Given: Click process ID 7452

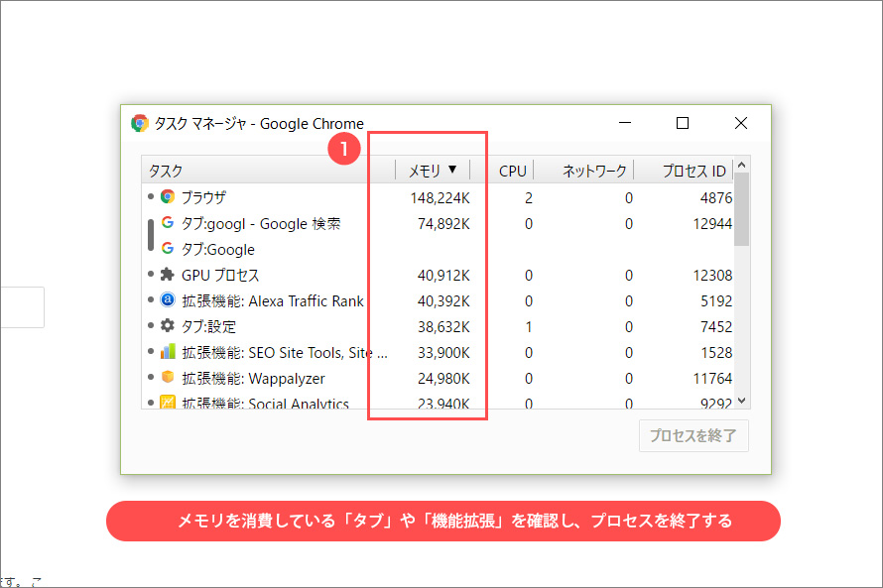Looking at the screenshot, I should pos(716,327).
